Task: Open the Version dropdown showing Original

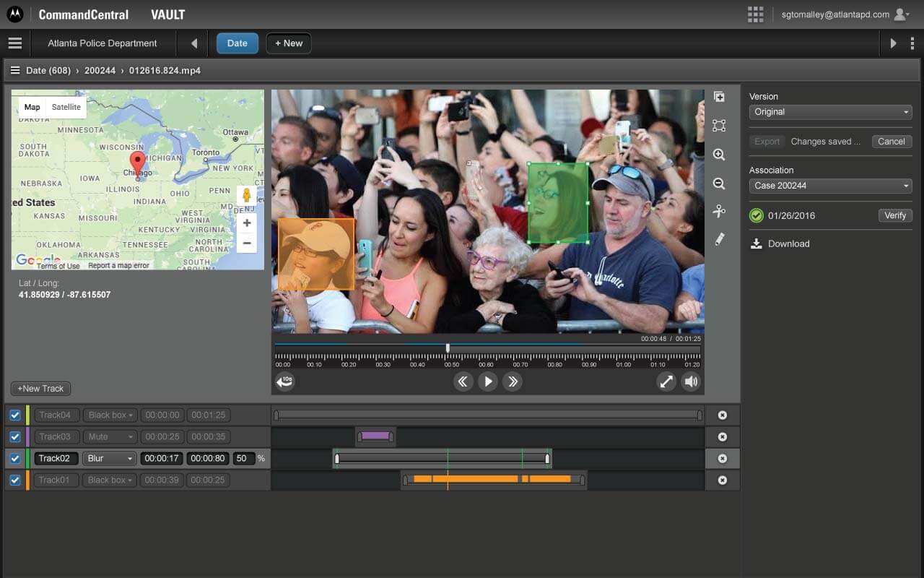Action: click(x=830, y=112)
